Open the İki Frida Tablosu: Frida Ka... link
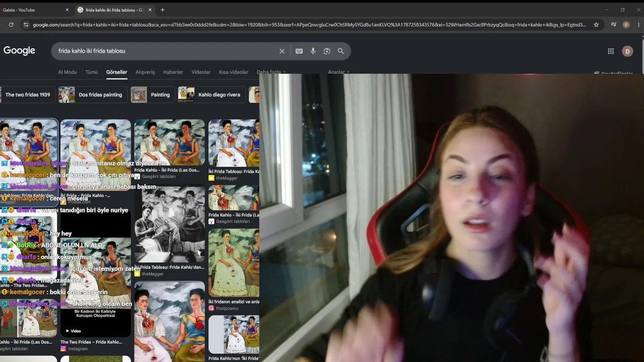This screenshot has height=362, width=644. pyautogui.click(x=234, y=171)
